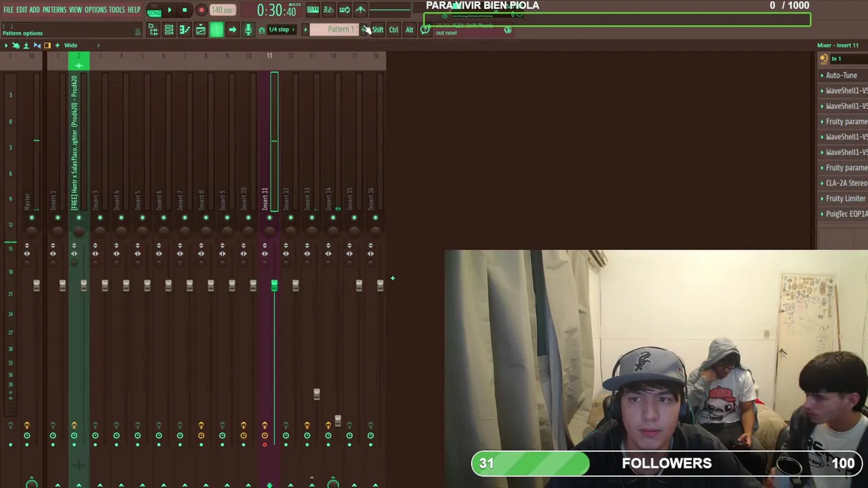Open the HELP menu
This screenshot has width=868, height=488.
134,10
